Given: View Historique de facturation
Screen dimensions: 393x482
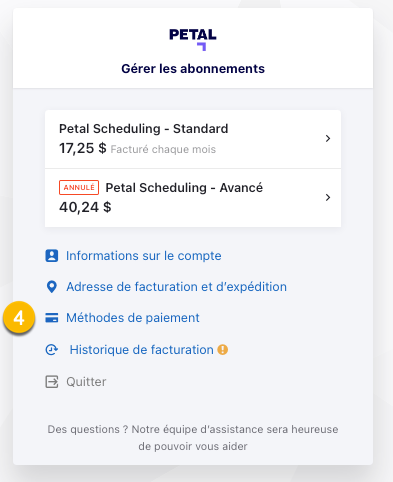Looking at the screenshot, I should (141, 350).
